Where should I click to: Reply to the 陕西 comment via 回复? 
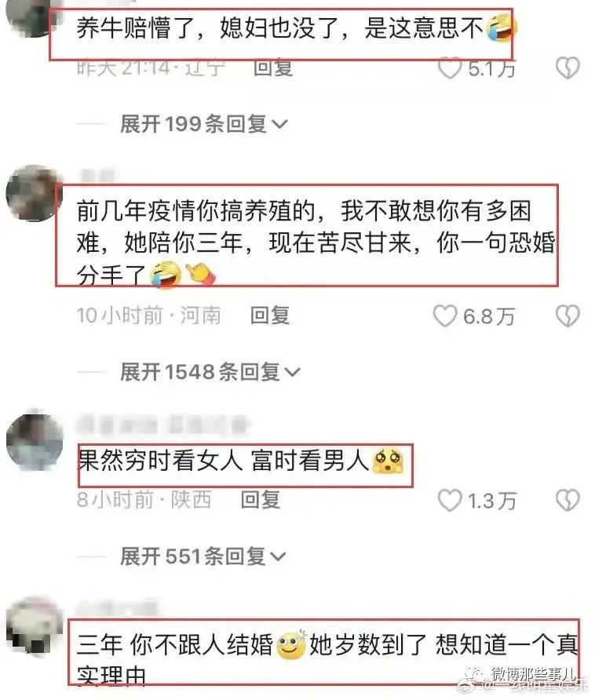tap(261, 500)
